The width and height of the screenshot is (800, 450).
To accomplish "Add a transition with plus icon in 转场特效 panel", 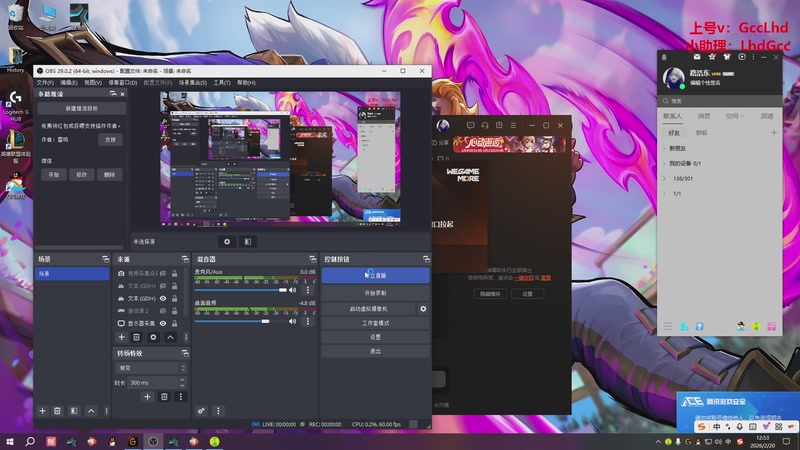I will [x=147, y=396].
